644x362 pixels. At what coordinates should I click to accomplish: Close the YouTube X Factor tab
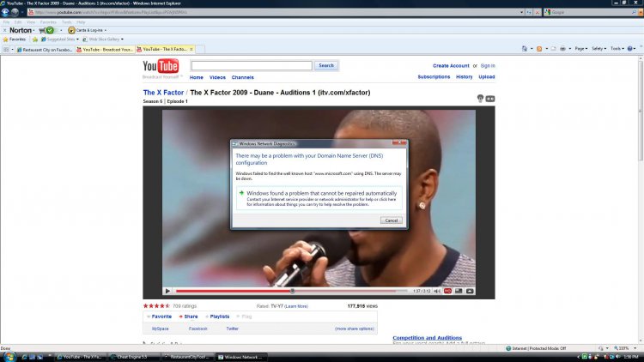coord(191,49)
